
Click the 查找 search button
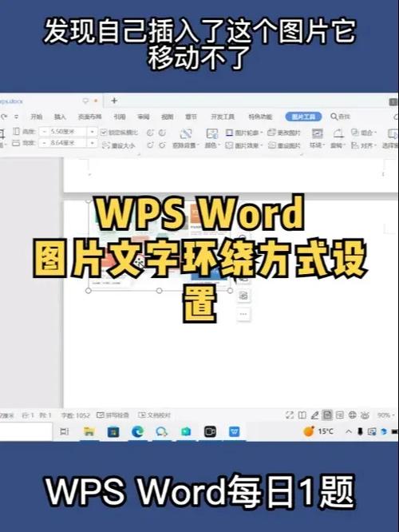(x=341, y=117)
